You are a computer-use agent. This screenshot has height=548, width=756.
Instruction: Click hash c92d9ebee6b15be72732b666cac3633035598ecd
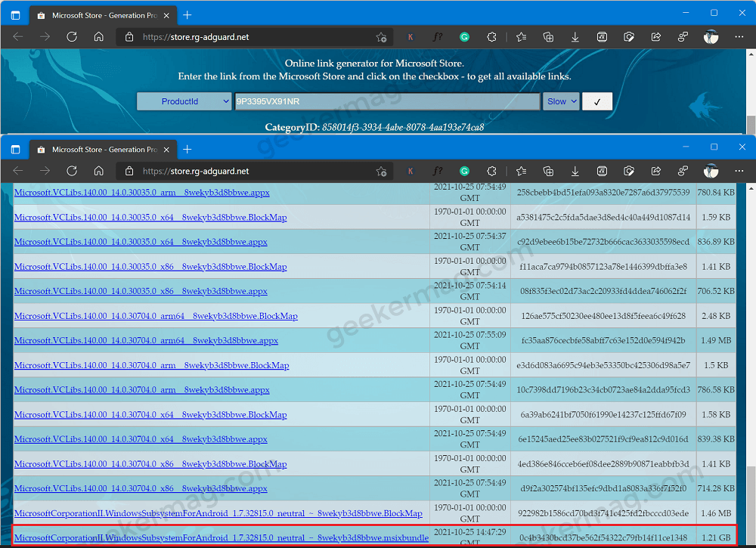603,242
